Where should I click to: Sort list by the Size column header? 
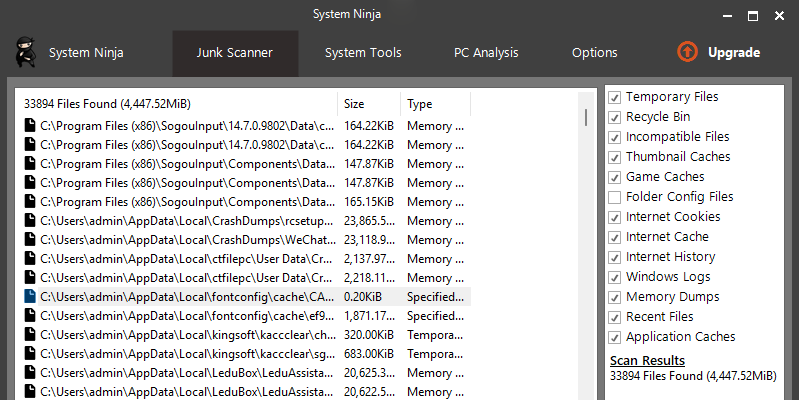coord(369,104)
